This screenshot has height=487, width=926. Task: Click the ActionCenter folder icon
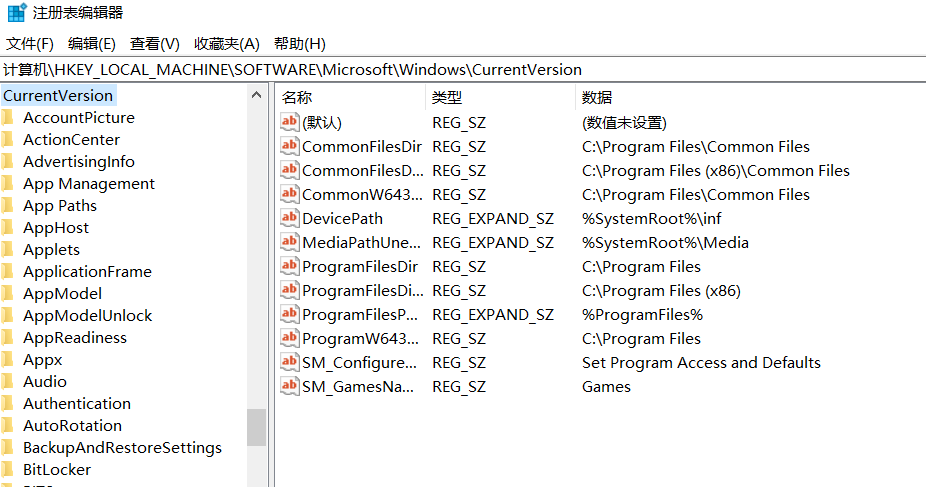tap(7, 139)
